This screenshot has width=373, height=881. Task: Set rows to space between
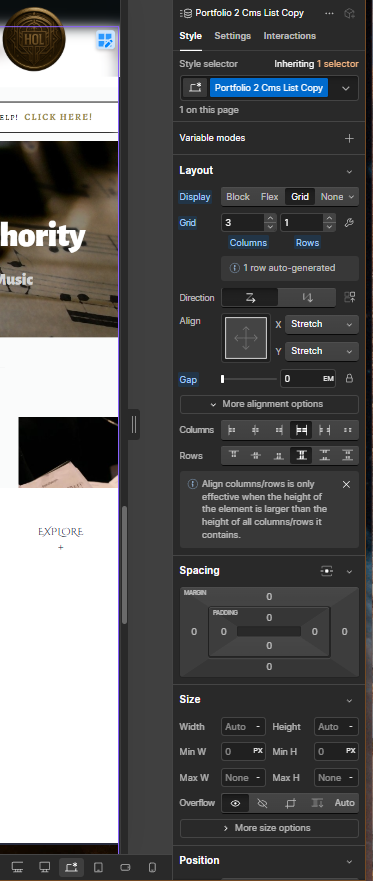tap(325, 456)
